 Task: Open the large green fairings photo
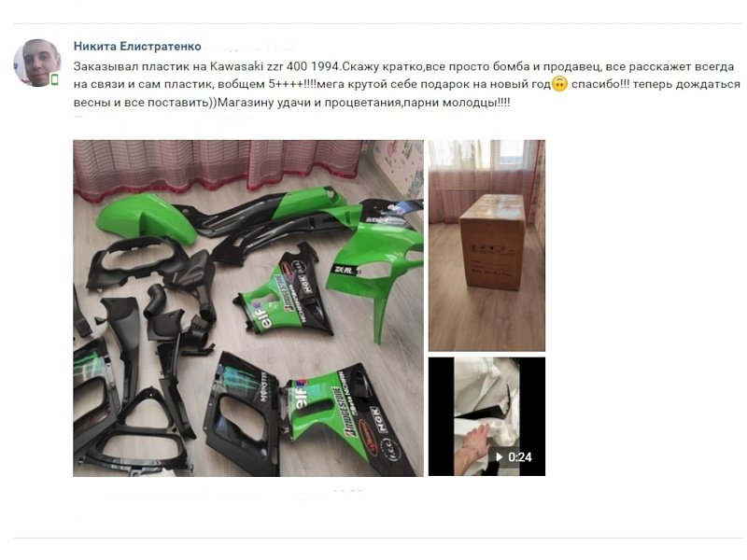tap(248, 308)
